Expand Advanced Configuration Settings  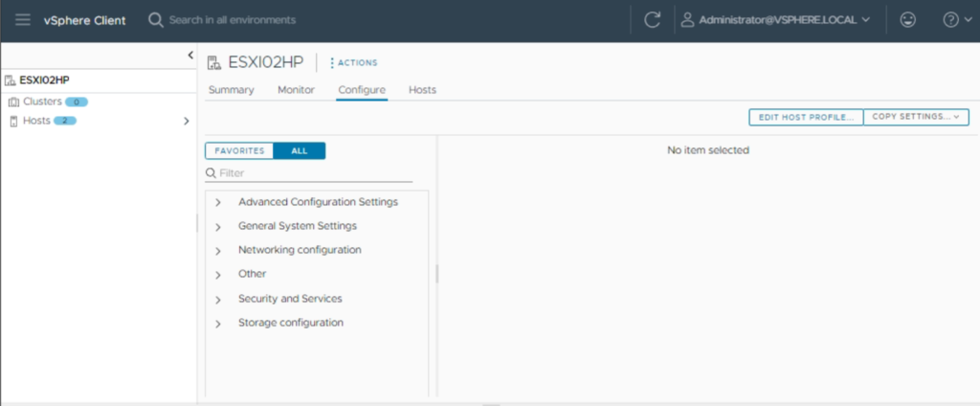tap(218, 202)
